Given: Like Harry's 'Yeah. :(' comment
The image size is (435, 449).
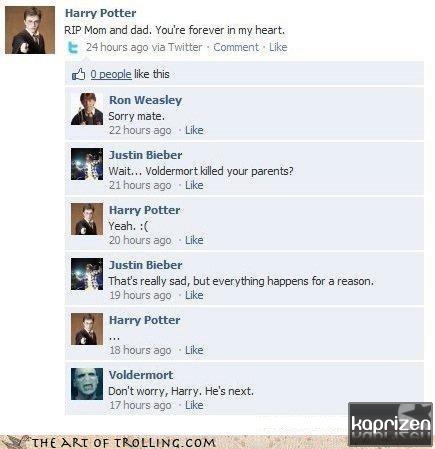Looking at the screenshot, I should (x=194, y=240).
